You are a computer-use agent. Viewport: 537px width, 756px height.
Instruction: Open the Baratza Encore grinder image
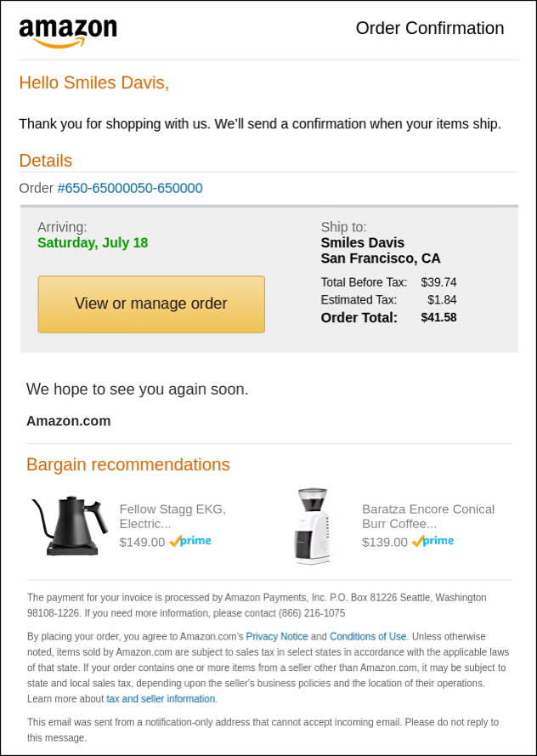312,526
